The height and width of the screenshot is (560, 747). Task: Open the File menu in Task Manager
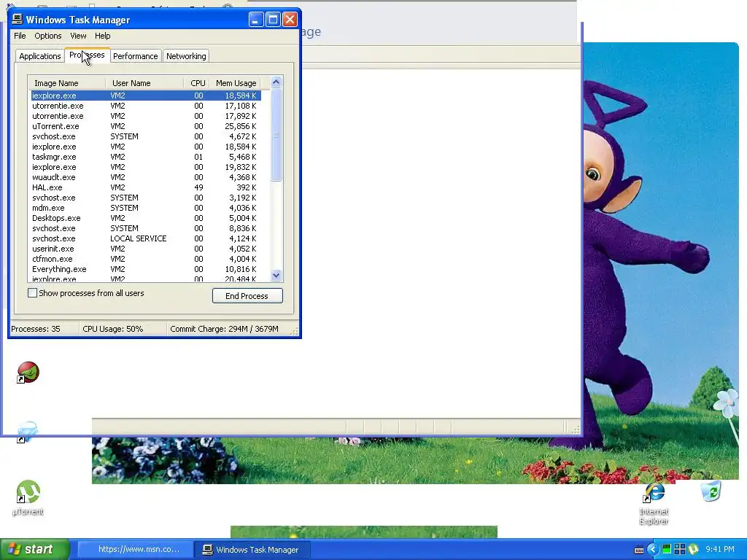[20, 36]
